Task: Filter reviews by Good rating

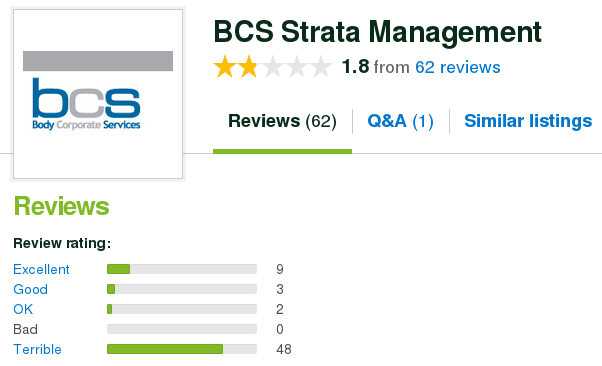Action: click(x=31, y=289)
